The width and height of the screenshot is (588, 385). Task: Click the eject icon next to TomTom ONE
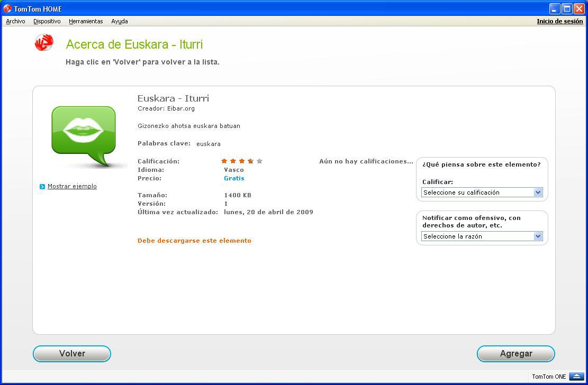tap(576, 377)
